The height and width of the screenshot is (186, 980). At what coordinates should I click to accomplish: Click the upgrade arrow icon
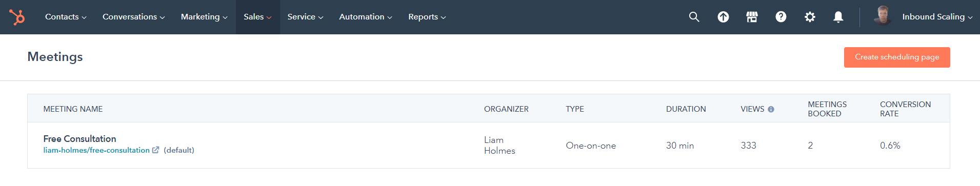pyautogui.click(x=723, y=17)
